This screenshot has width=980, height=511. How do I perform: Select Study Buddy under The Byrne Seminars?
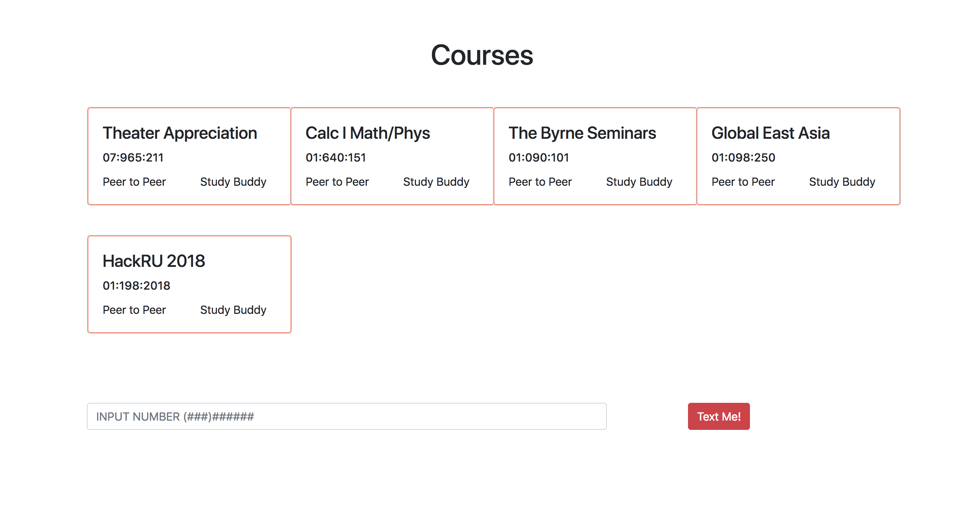click(639, 182)
